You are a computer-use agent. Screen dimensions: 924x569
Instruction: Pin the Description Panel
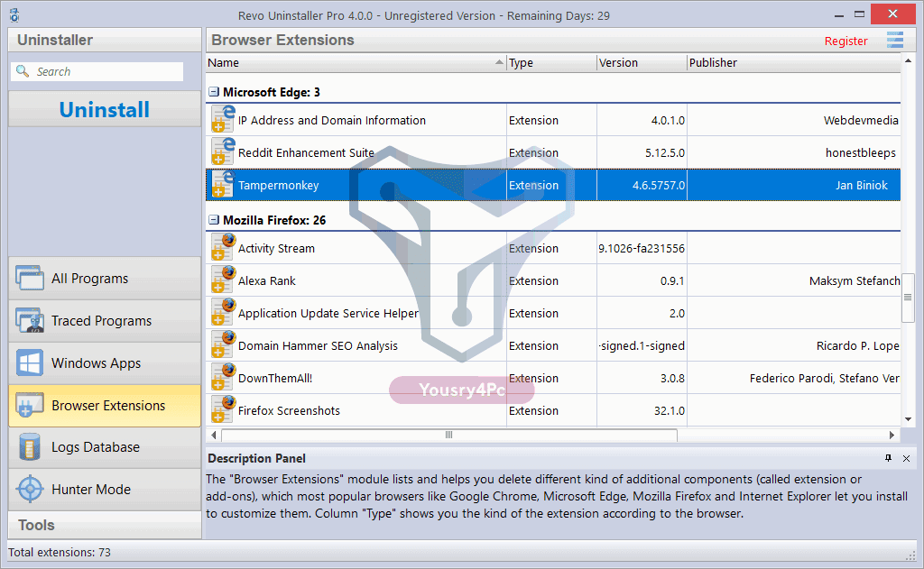coord(888,458)
